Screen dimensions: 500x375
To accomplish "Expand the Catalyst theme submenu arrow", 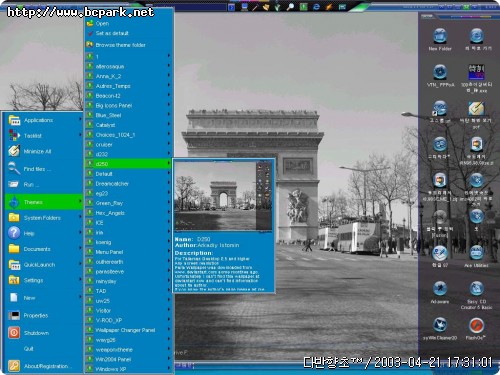I will 169,124.
